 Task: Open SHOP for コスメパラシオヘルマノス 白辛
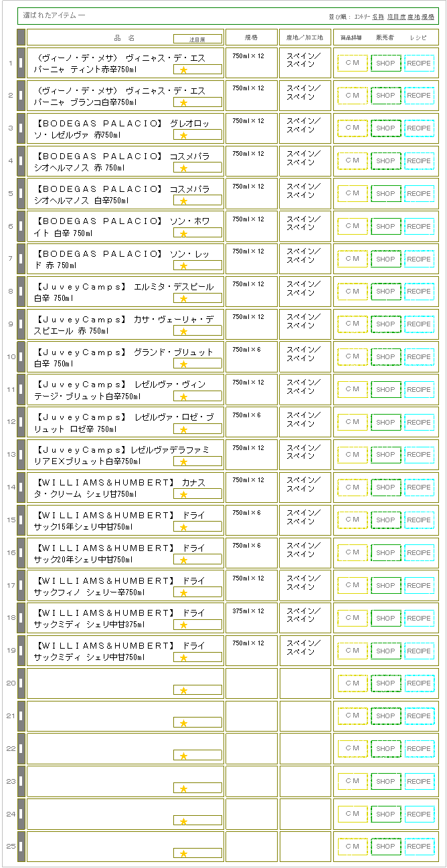385,194
